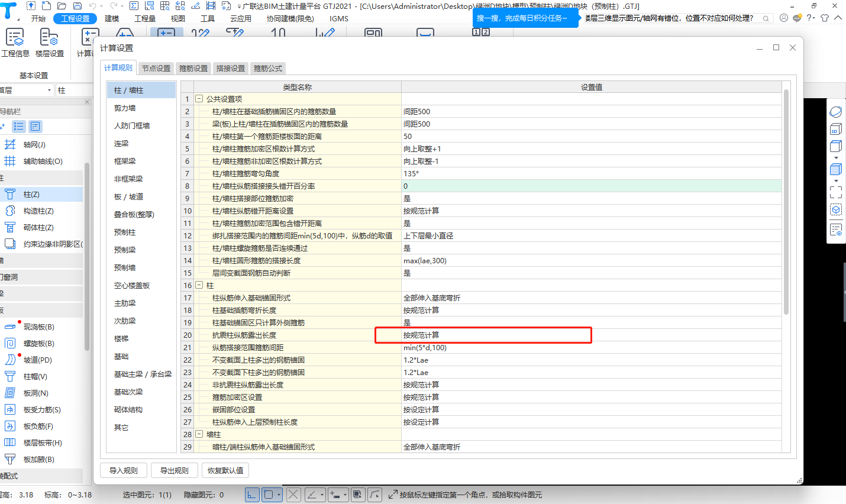The width and height of the screenshot is (846, 504).
Task: Open the 工程量 ribbon menu
Action: click(145, 18)
